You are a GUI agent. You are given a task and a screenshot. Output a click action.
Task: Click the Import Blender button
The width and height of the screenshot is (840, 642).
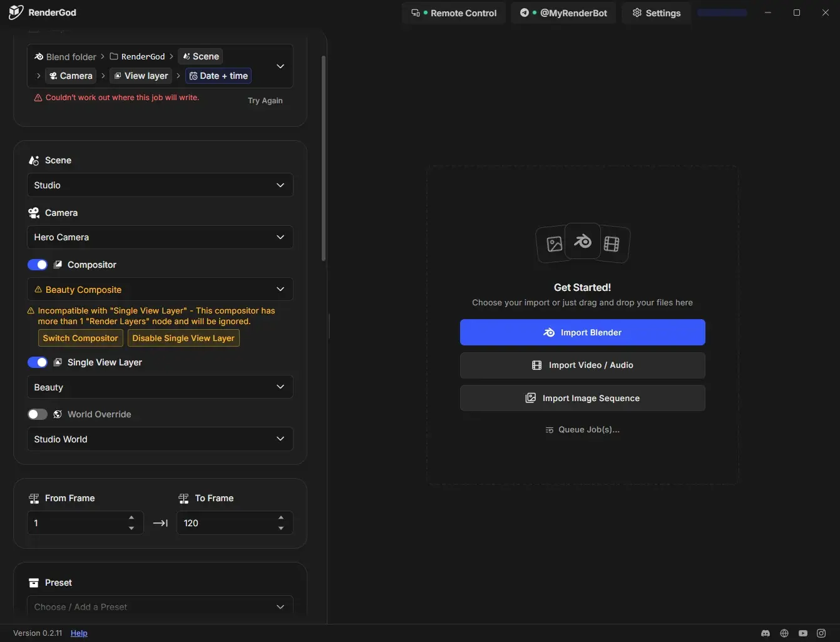click(583, 332)
